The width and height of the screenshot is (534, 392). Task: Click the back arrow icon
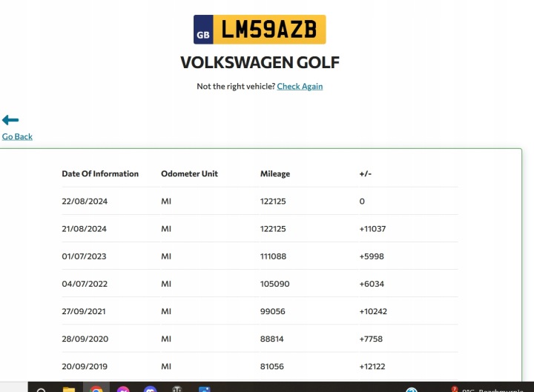[x=10, y=120]
